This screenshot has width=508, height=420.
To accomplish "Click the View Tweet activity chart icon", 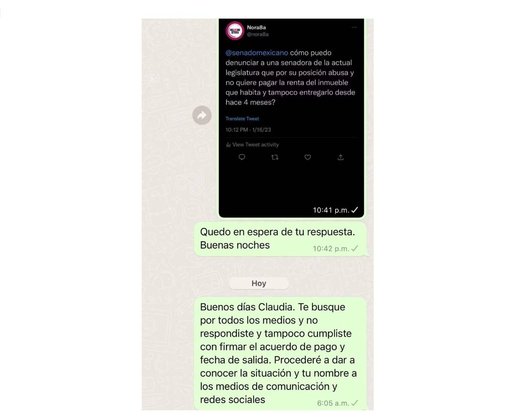I will pyautogui.click(x=228, y=145).
